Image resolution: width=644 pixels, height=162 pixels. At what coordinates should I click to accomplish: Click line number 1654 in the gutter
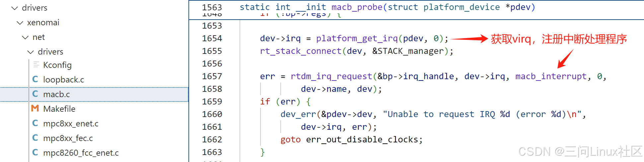[212, 39]
